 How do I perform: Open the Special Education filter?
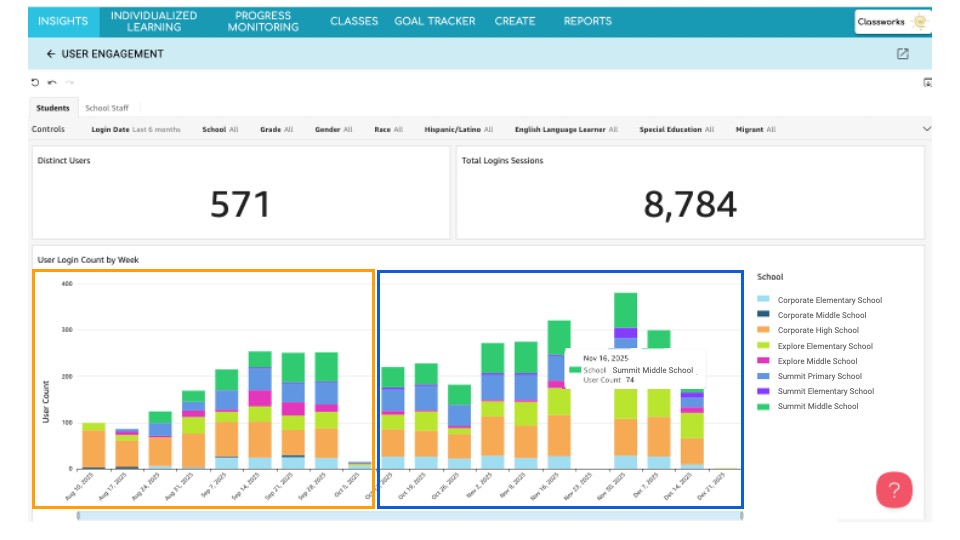click(x=676, y=129)
